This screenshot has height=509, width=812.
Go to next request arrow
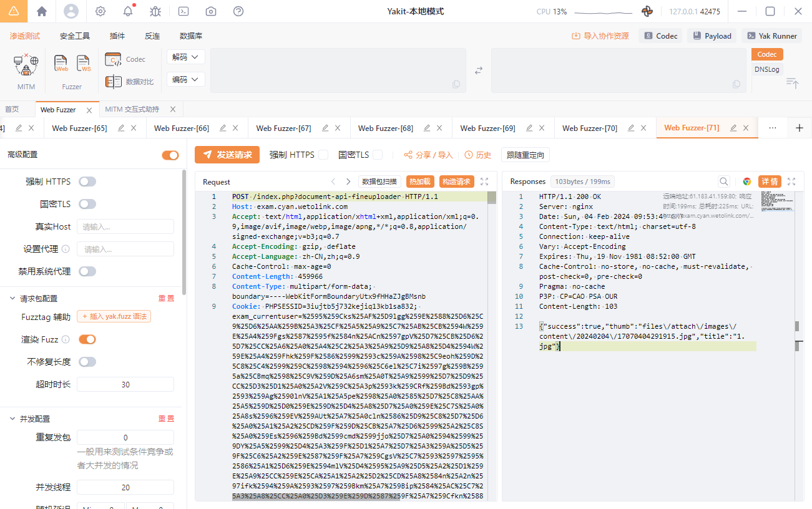[350, 182]
